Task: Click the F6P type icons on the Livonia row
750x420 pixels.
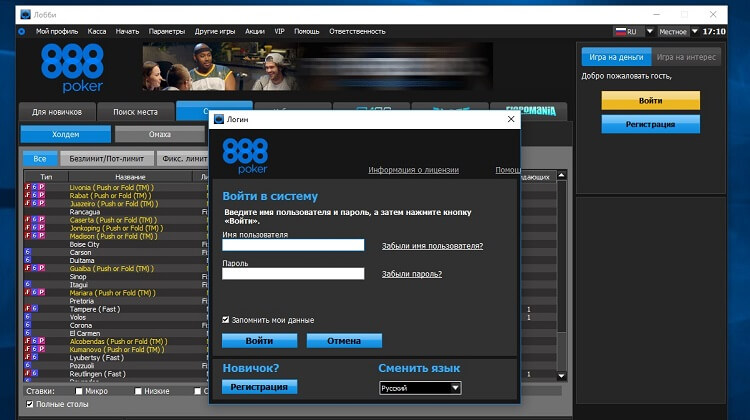Action: [x=34, y=187]
